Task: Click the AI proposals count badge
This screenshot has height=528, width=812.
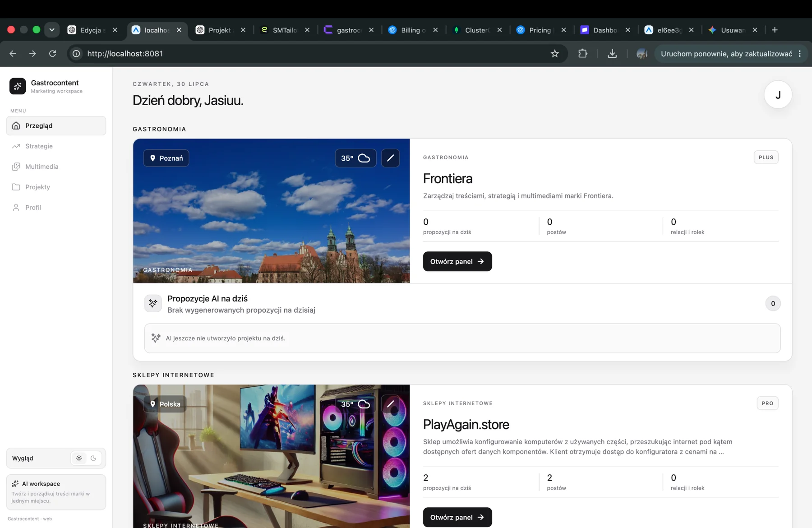Action: (x=773, y=303)
